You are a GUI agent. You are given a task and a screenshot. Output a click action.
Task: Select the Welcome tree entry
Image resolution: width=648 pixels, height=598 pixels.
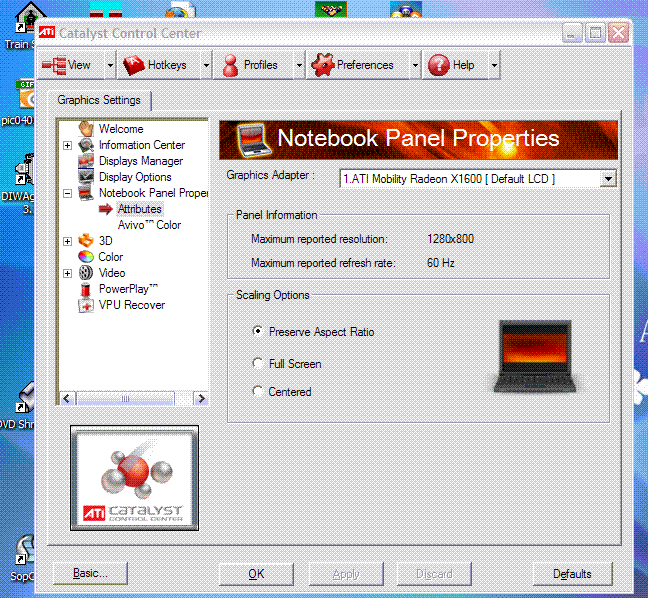pos(121,129)
